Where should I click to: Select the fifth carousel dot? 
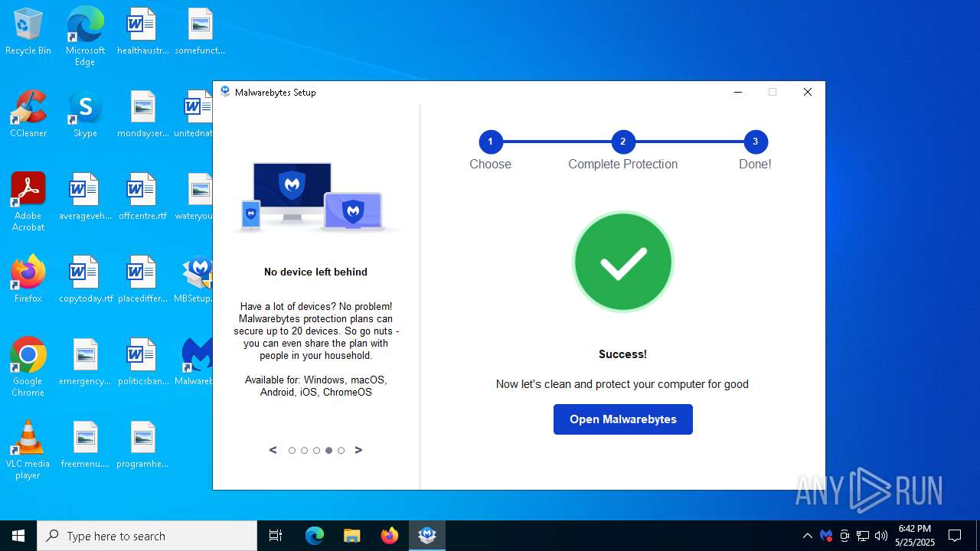341,451
